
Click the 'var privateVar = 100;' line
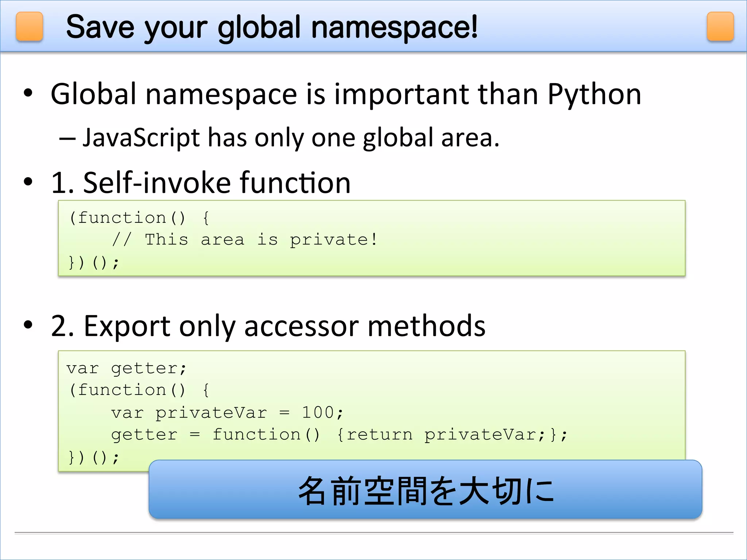pyautogui.click(x=228, y=413)
